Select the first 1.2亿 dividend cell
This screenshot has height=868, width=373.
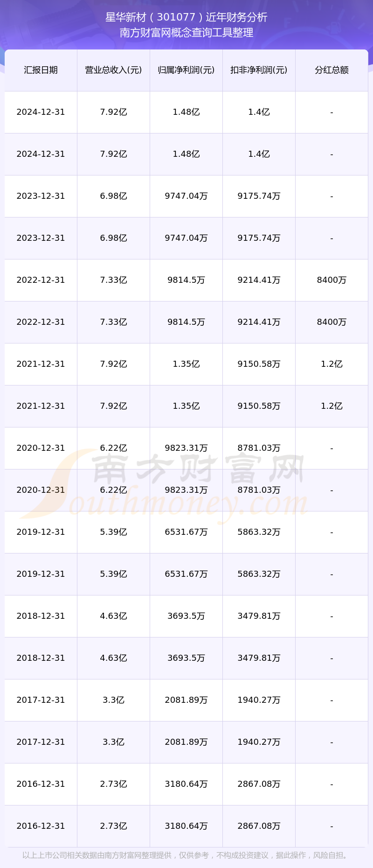point(332,364)
